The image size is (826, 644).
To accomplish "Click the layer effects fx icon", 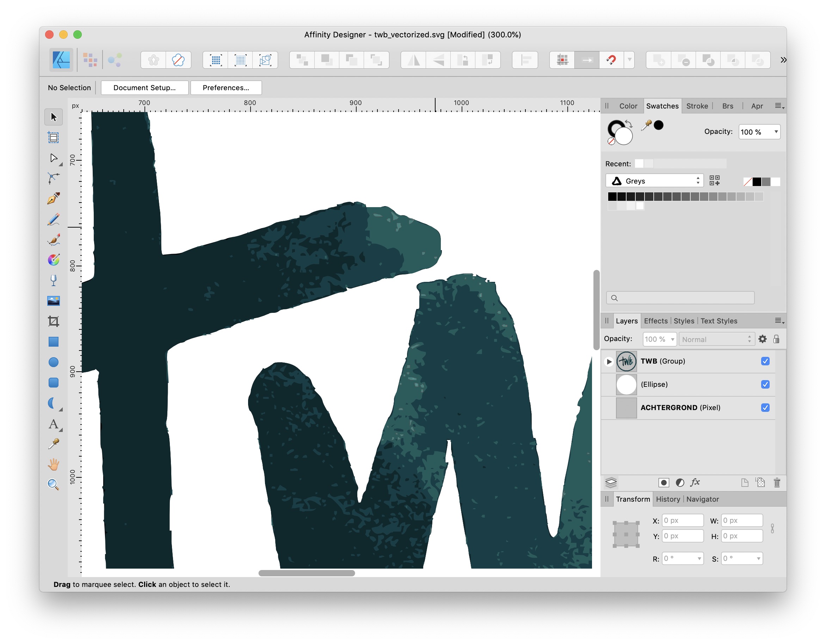I will 695,482.
